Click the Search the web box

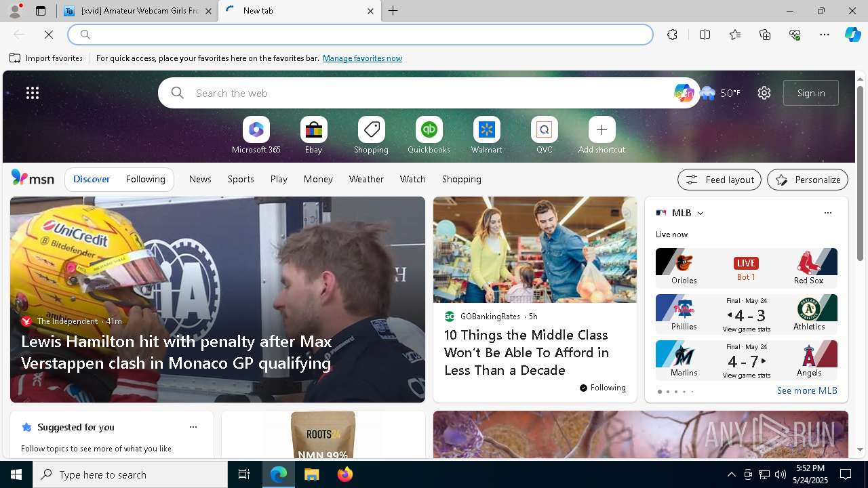[429, 93]
